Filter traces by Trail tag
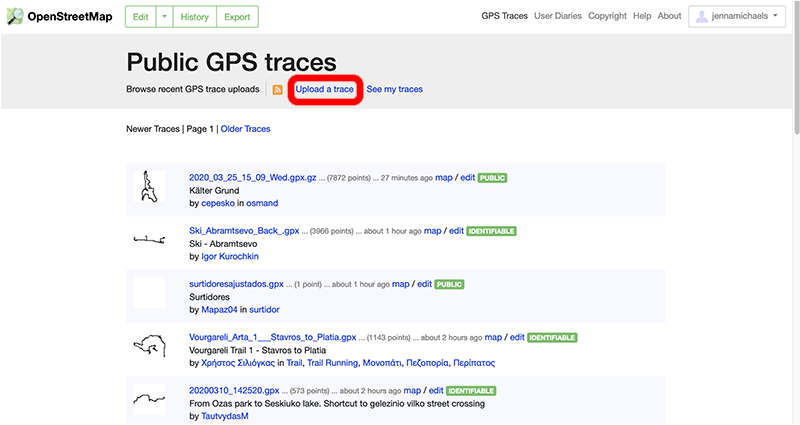This screenshot has height=425, width=800. point(294,363)
